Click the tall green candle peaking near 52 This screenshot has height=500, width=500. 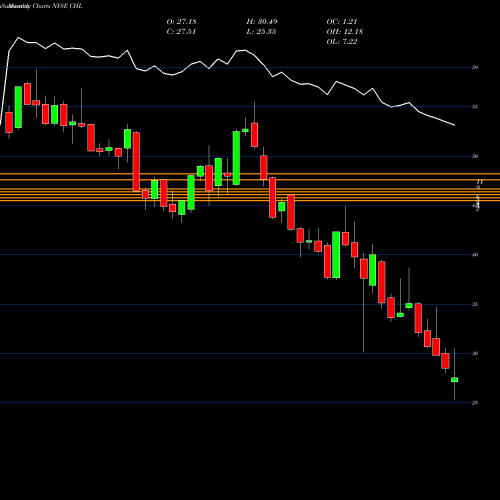click(x=236, y=158)
